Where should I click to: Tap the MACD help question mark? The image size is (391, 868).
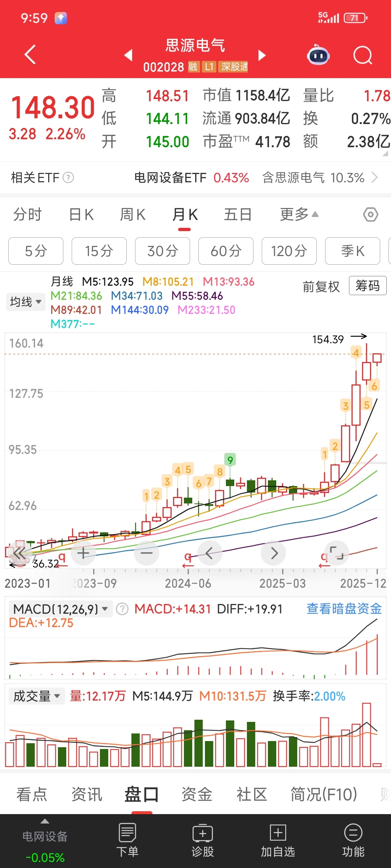(122, 609)
